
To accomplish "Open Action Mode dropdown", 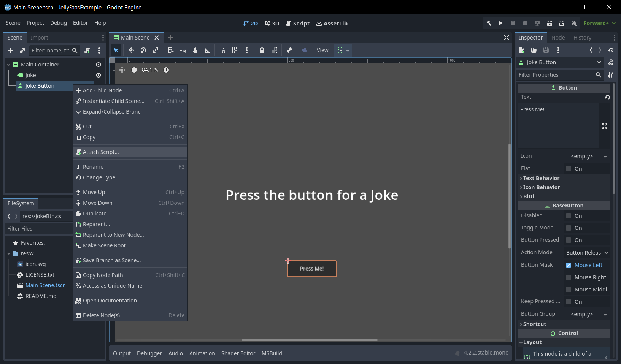I will click(587, 253).
